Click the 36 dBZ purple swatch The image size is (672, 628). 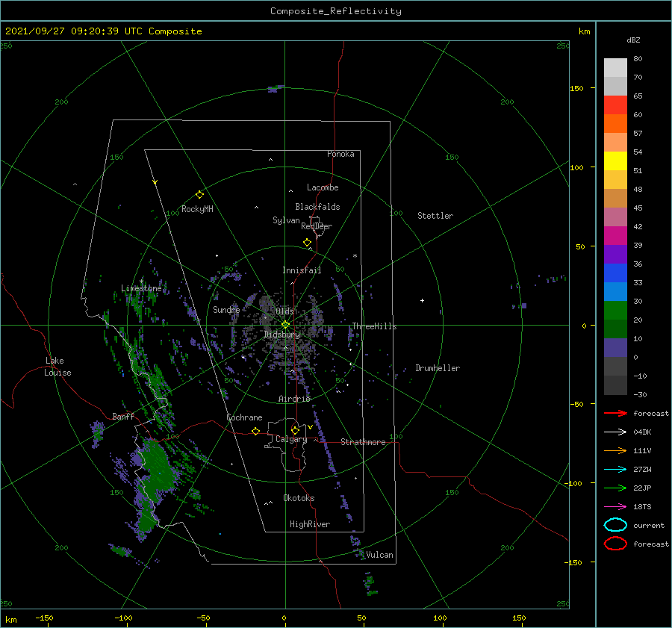click(x=615, y=255)
